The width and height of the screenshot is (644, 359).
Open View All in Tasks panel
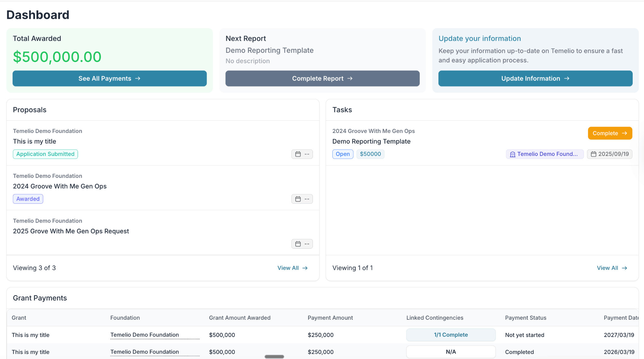pyautogui.click(x=612, y=268)
